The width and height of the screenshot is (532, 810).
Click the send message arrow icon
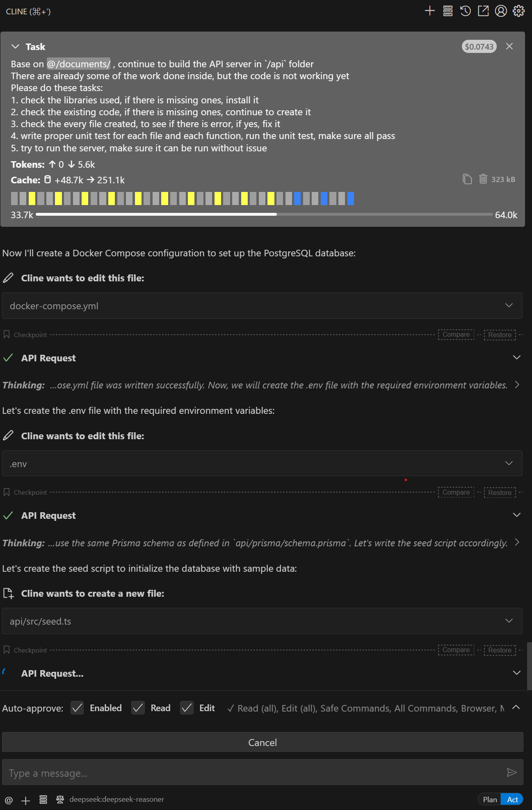(511, 772)
